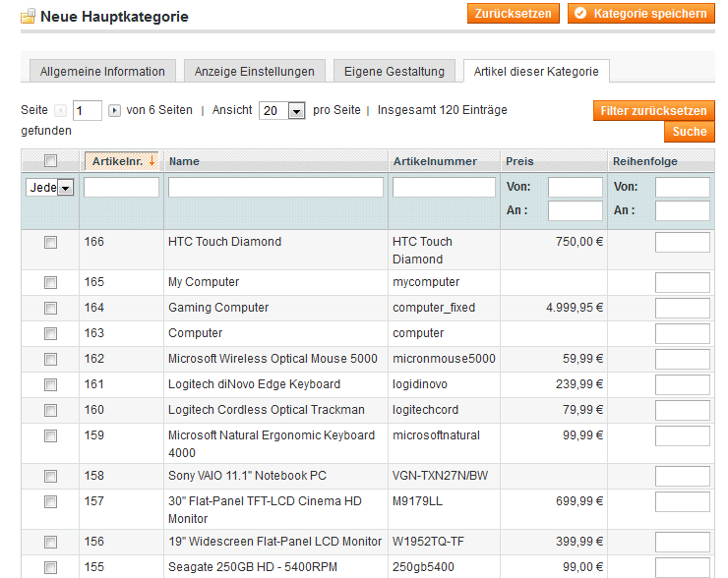Viewport: 728px width, 578px height.
Task: Click the Artikelnummer filter input field
Action: [x=444, y=187]
